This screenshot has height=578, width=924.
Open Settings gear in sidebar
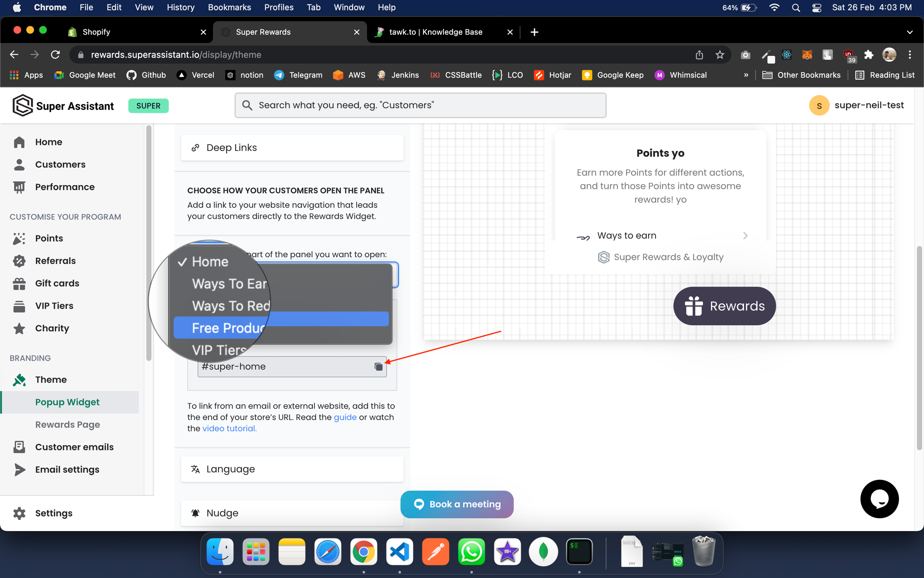(19, 513)
